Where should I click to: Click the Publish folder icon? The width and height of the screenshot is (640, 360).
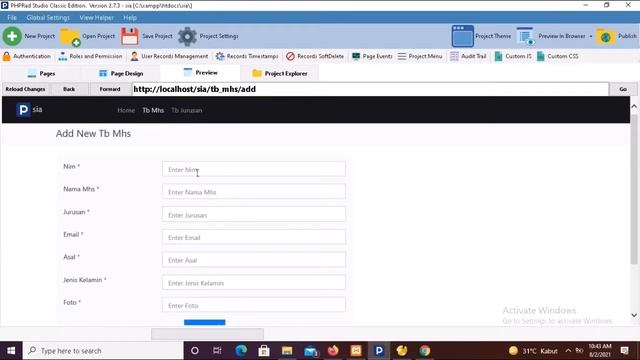(606, 37)
